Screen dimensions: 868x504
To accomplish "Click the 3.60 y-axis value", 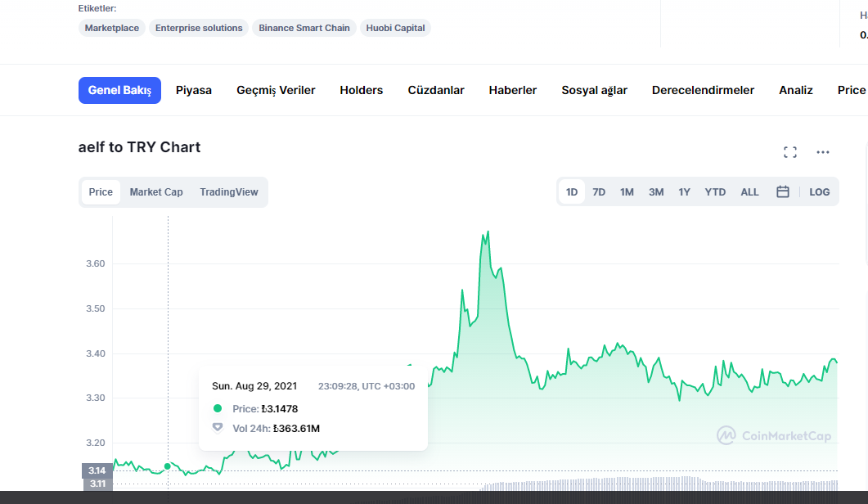I will 95,263.
